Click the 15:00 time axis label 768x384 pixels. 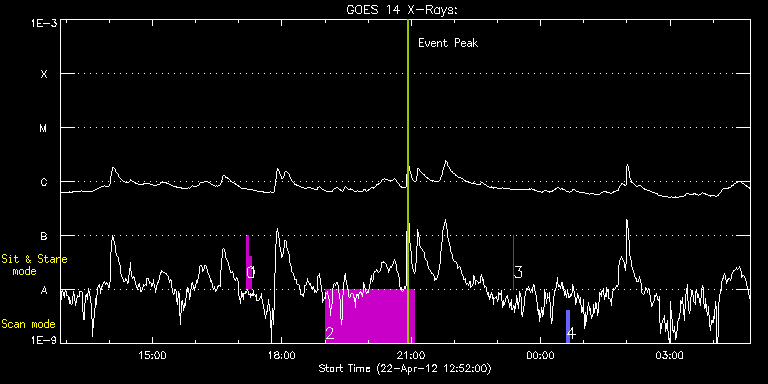[x=152, y=354]
